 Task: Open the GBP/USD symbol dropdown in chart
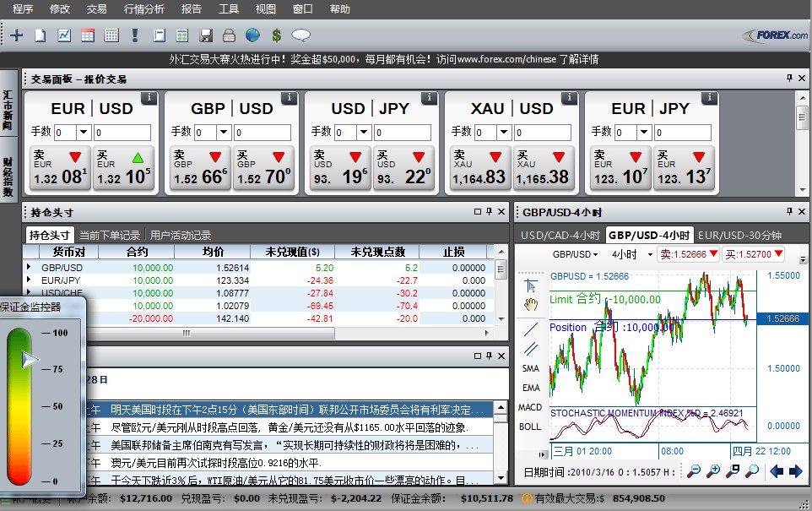(596, 254)
